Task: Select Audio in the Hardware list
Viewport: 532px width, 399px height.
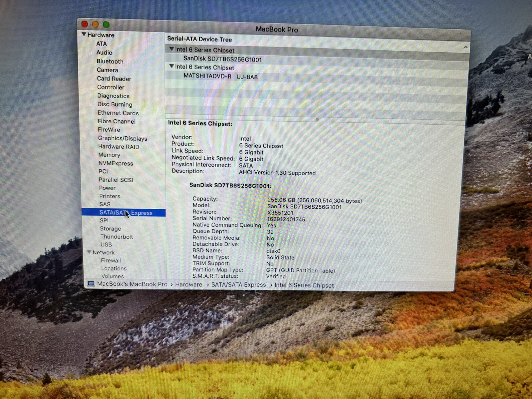Action: [x=104, y=53]
